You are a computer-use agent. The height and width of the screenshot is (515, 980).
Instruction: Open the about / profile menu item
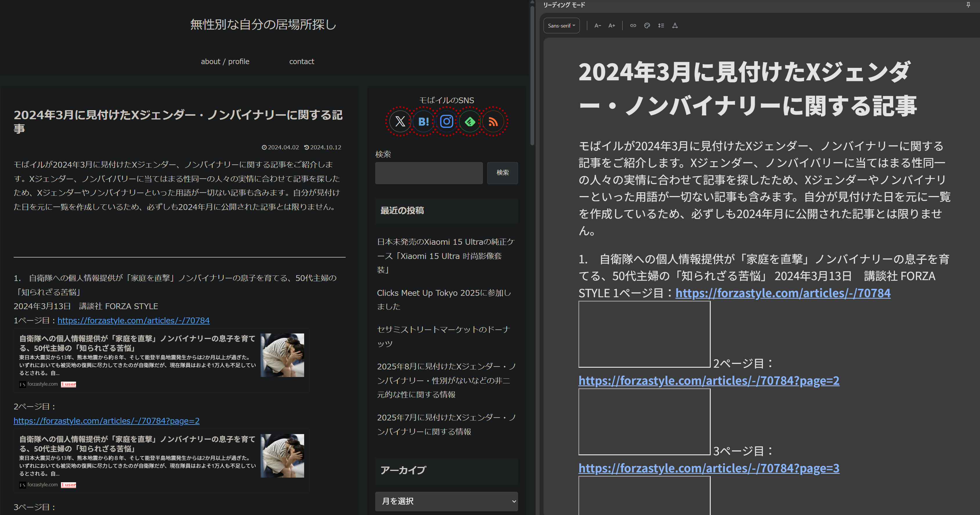225,61
